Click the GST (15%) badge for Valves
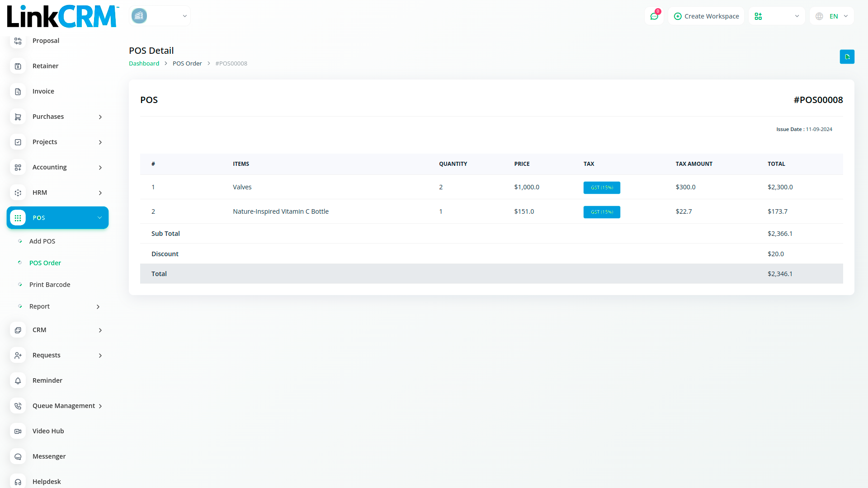The image size is (868, 488). [602, 188]
